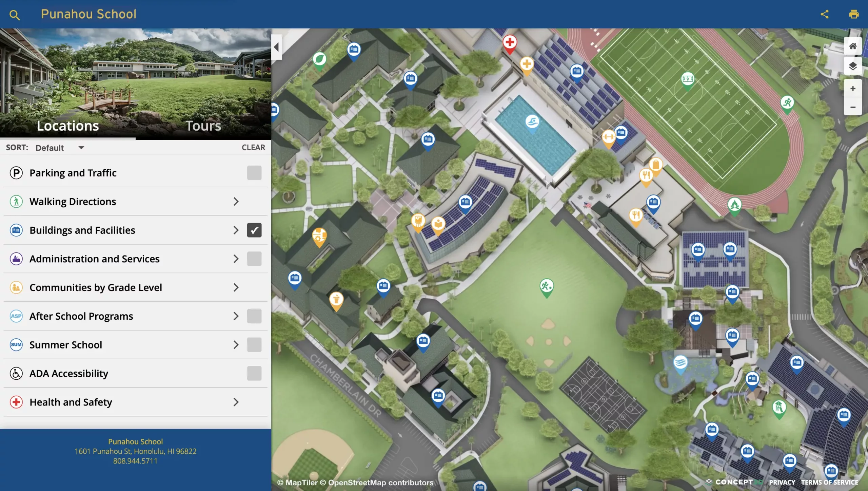Reset map with the home button

pos(853,46)
